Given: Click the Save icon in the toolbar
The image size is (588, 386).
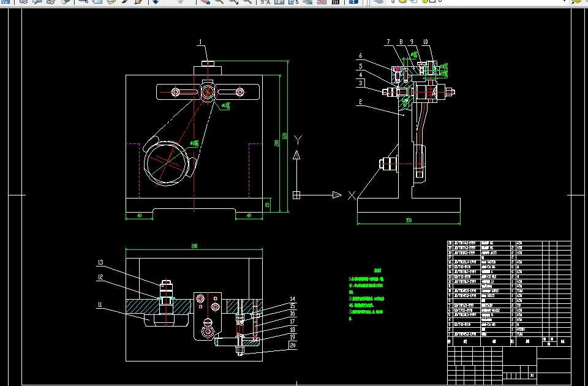Looking at the screenshot, I should (6, 2).
